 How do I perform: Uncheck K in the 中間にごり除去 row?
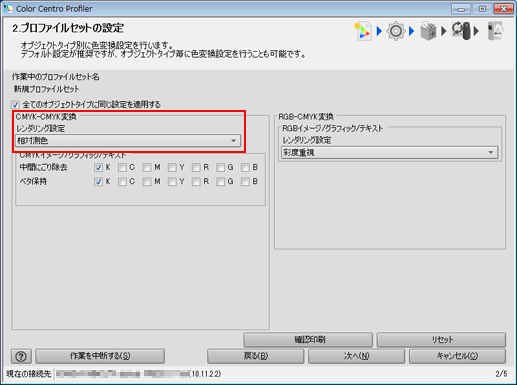click(x=98, y=167)
